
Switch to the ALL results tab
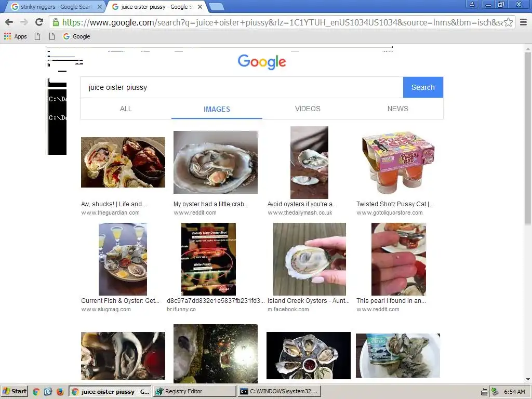pos(126,109)
